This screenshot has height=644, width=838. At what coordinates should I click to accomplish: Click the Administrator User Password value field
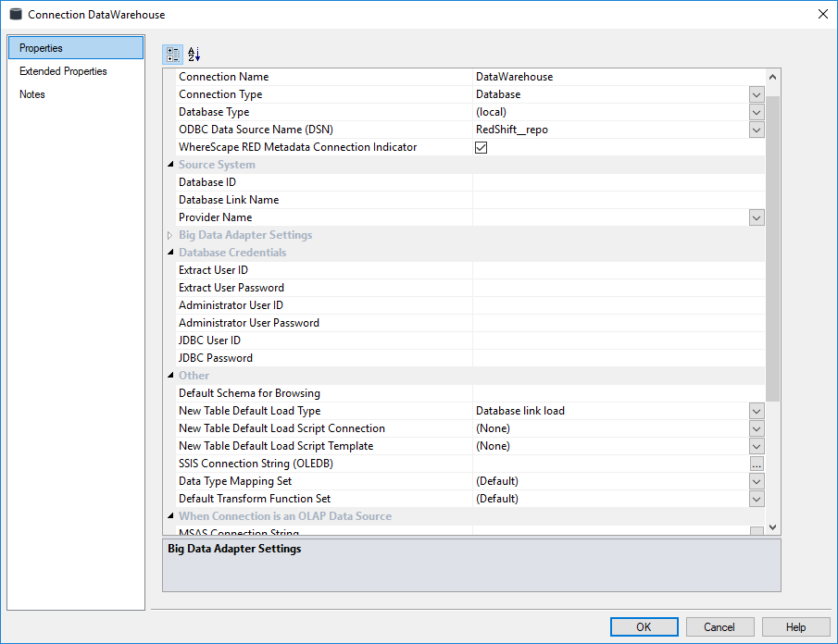pos(619,323)
